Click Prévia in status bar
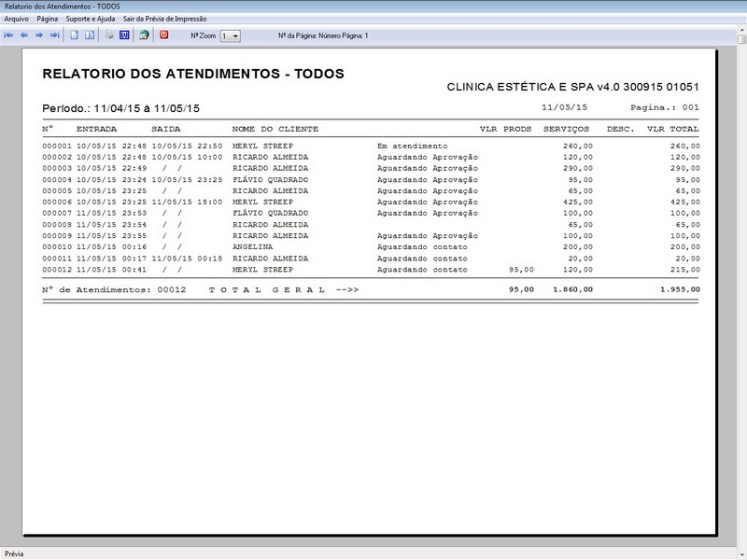The width and height of the screenshot is (747, 560). coord(14,553)
